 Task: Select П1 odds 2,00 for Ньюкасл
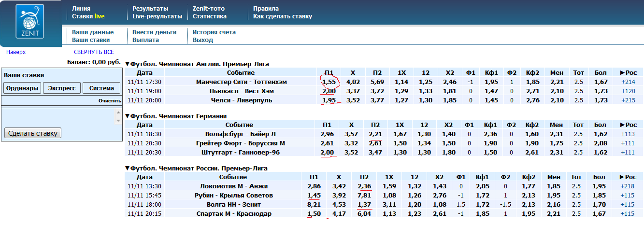click(x=329, y=91)
